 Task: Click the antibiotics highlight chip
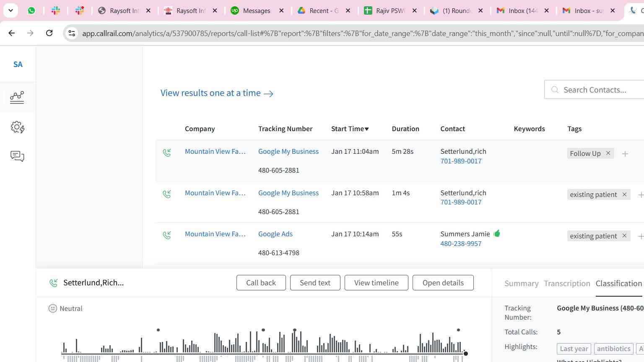click(613, 349)
